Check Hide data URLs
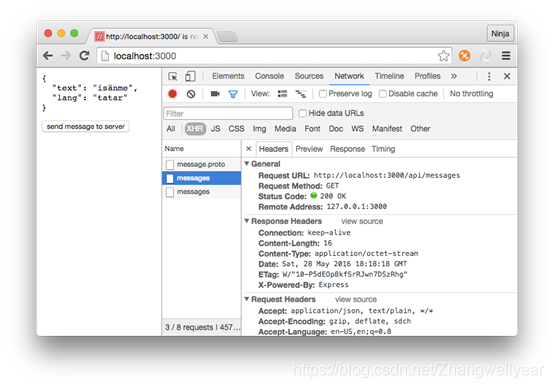 (302, 113)
